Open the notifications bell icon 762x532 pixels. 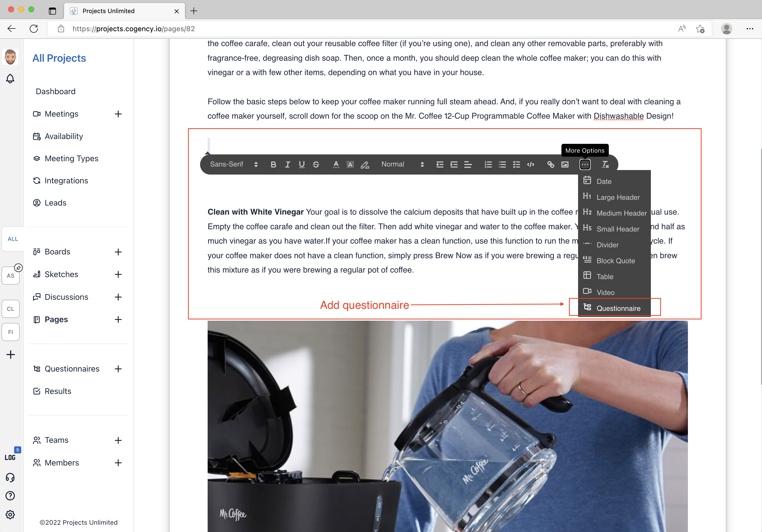[x=10, y=79]
